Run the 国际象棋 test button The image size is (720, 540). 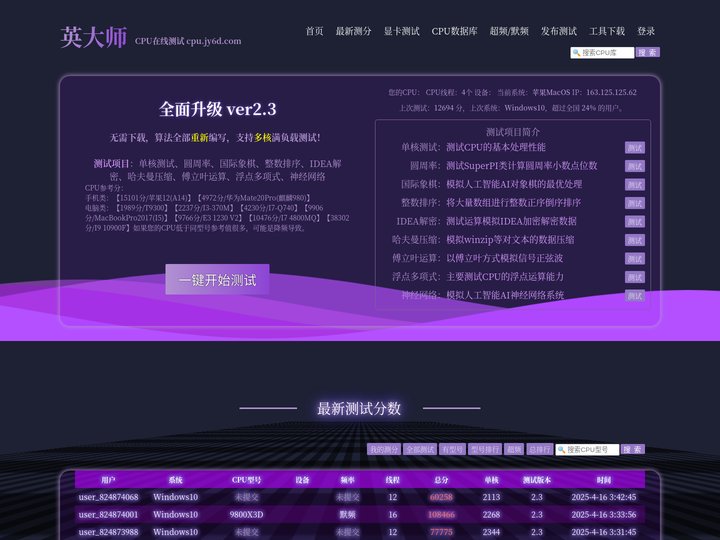635,185
